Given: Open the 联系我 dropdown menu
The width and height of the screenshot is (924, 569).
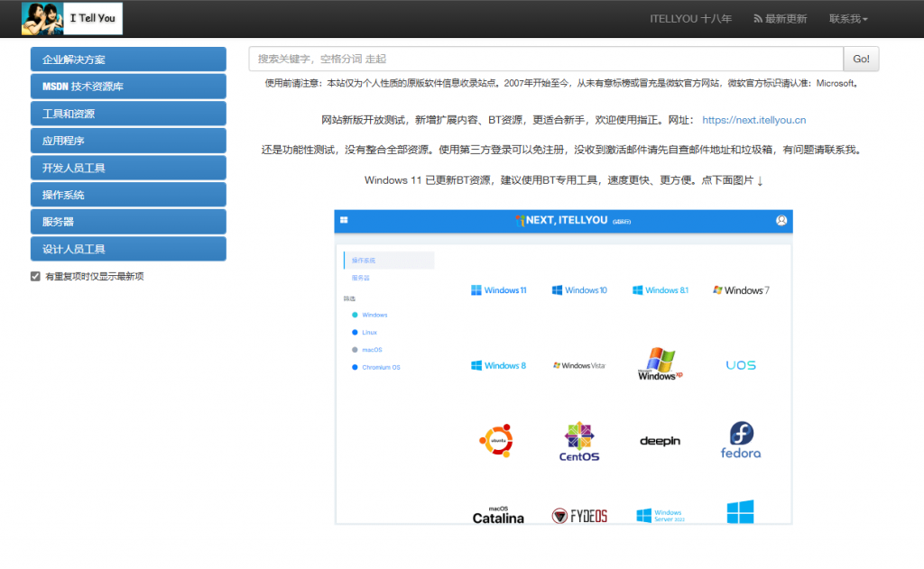Looking at the screenshot, I should tap(849, 18).
